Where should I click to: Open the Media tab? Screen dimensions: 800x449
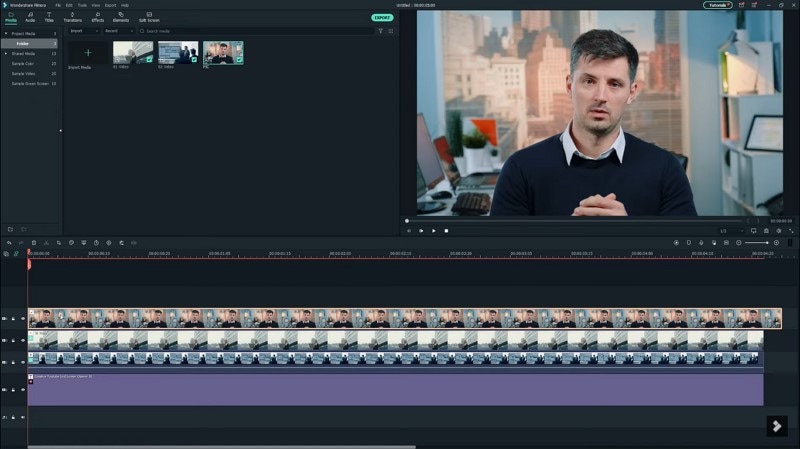pos(11,17)
